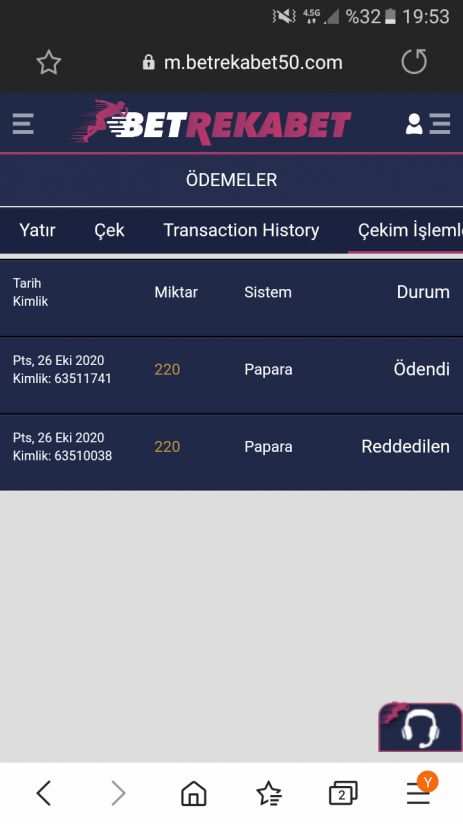Switch to the Çek tab
Viewport: 463px width, 824px height.
(109, 230)
